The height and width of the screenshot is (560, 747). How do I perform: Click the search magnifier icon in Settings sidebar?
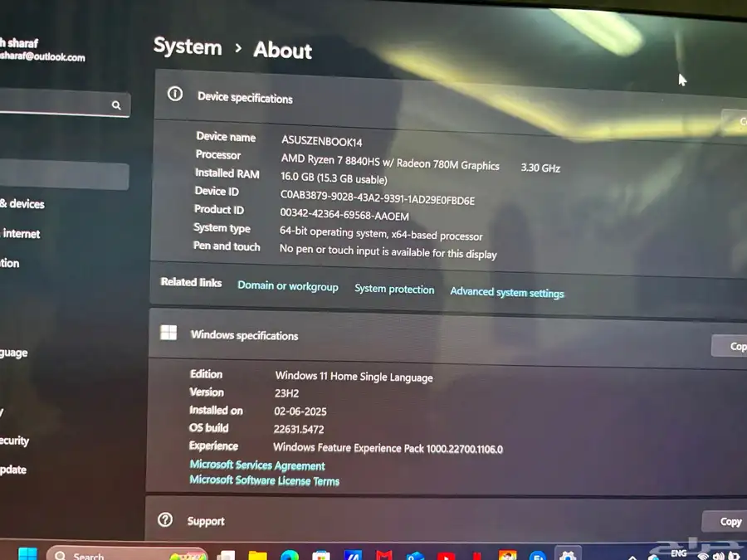tap(116, 105)
